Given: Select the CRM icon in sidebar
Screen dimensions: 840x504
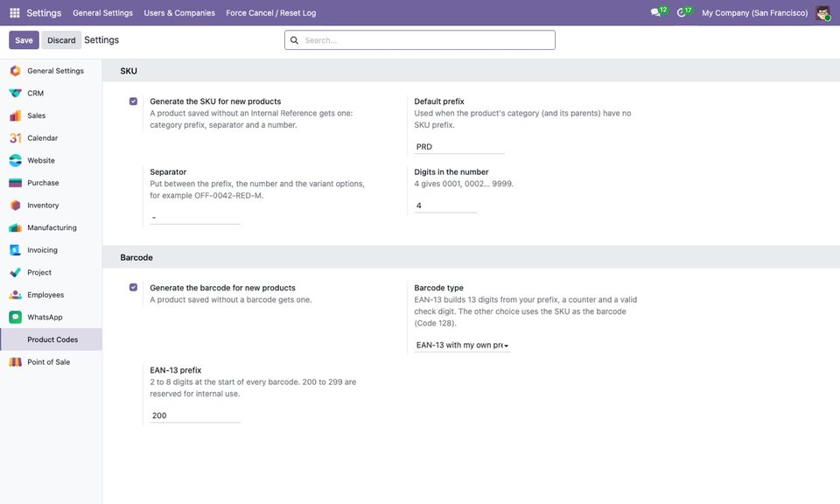Looking at the screenshot, I should (x=16, y=94).
